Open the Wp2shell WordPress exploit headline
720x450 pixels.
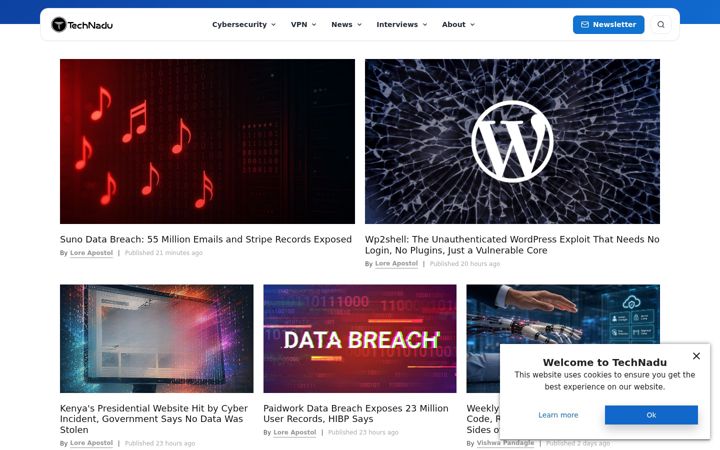(x=512, y=245)
